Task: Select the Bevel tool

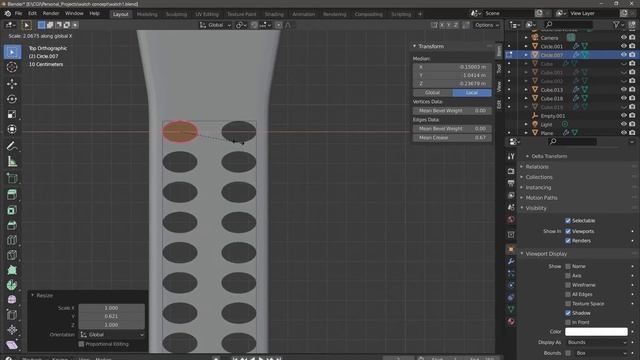Action: point(12,225)
